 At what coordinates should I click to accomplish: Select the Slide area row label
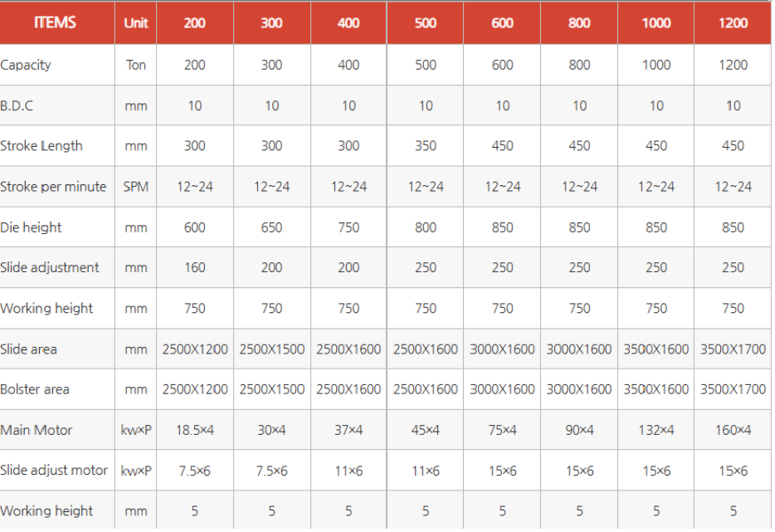[x=29, y=349]
